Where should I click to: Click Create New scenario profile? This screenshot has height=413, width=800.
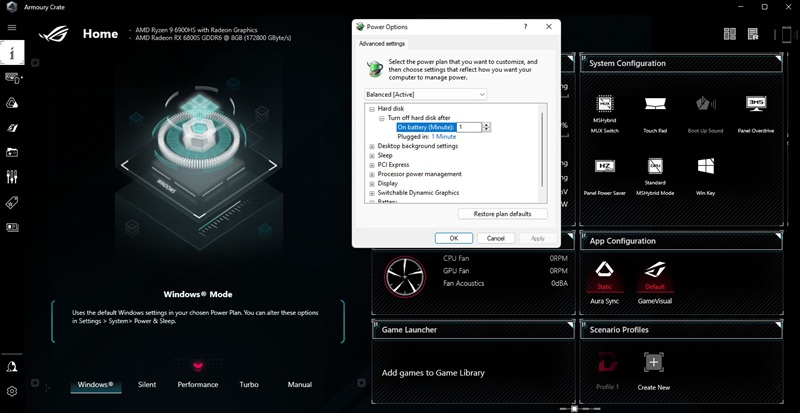click(654, 372)
